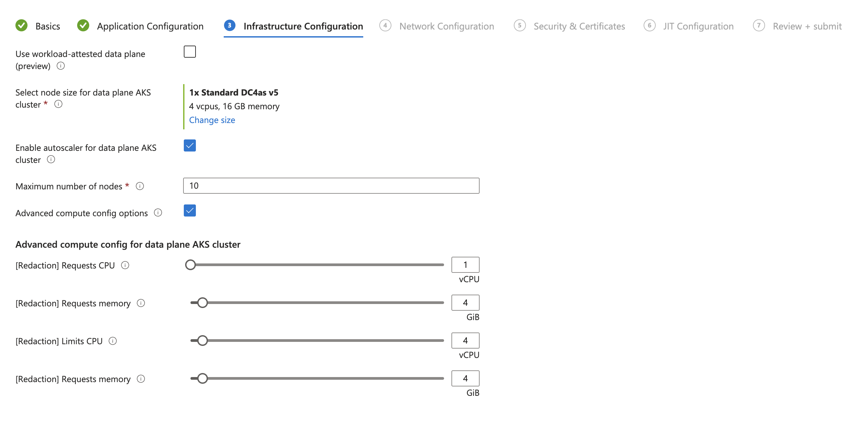The image size is (868, 427).
Task: Click green checkmark icon on Basics step
Action: (21, 26)
